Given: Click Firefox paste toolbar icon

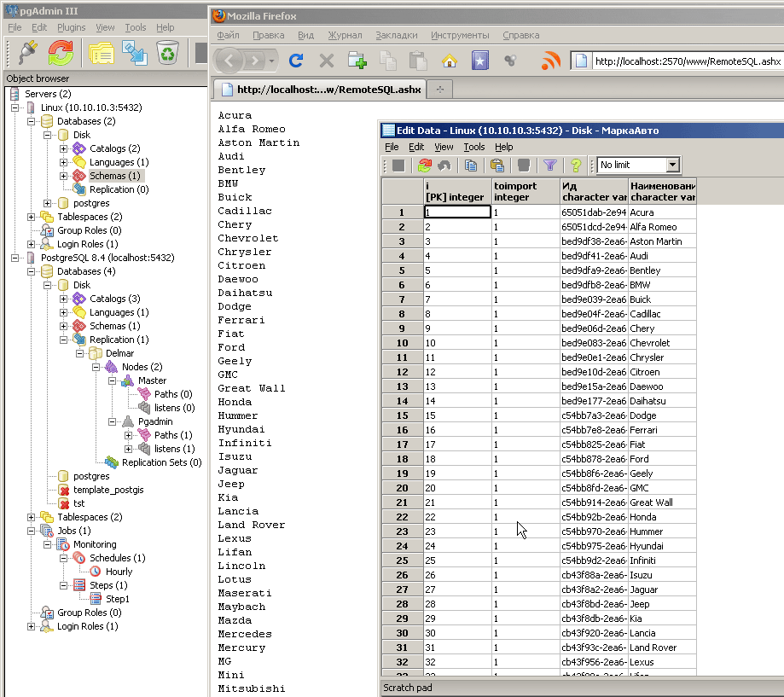Looking at the screenshot, I should point(418,61).
